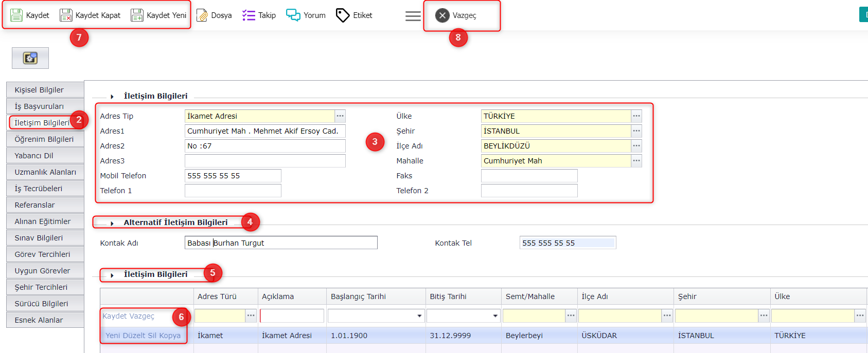Select the İletişim Bilgileri sidebar tab
The width and height of the screenshot is (868, 353).
45,123
